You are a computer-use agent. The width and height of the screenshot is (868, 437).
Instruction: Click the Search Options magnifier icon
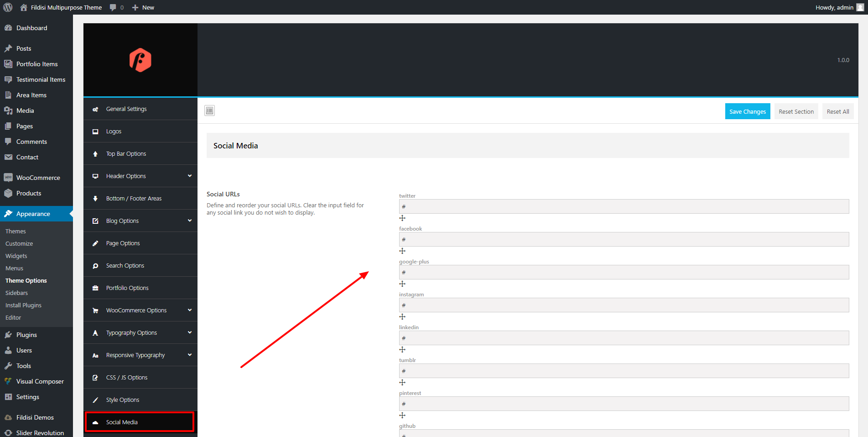click(95, 266)
